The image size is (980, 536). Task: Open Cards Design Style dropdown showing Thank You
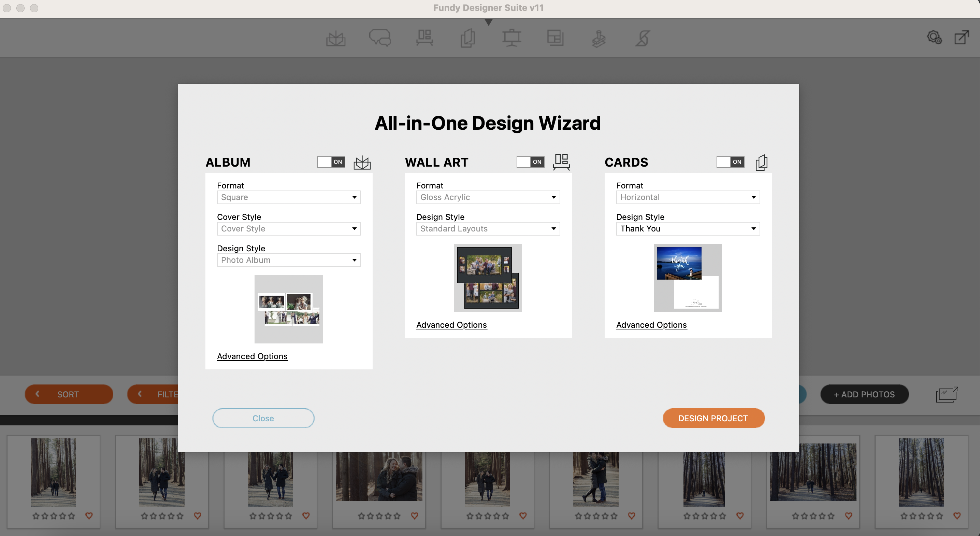[x=688, y=229]
